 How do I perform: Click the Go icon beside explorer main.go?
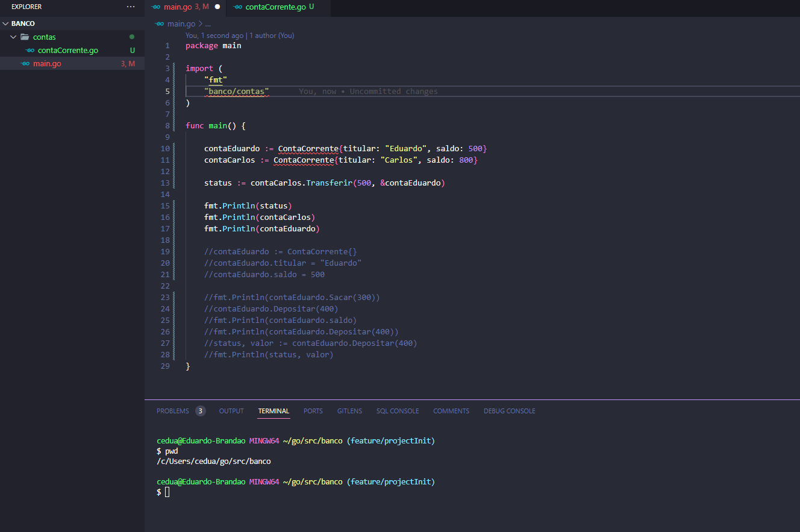25,63
